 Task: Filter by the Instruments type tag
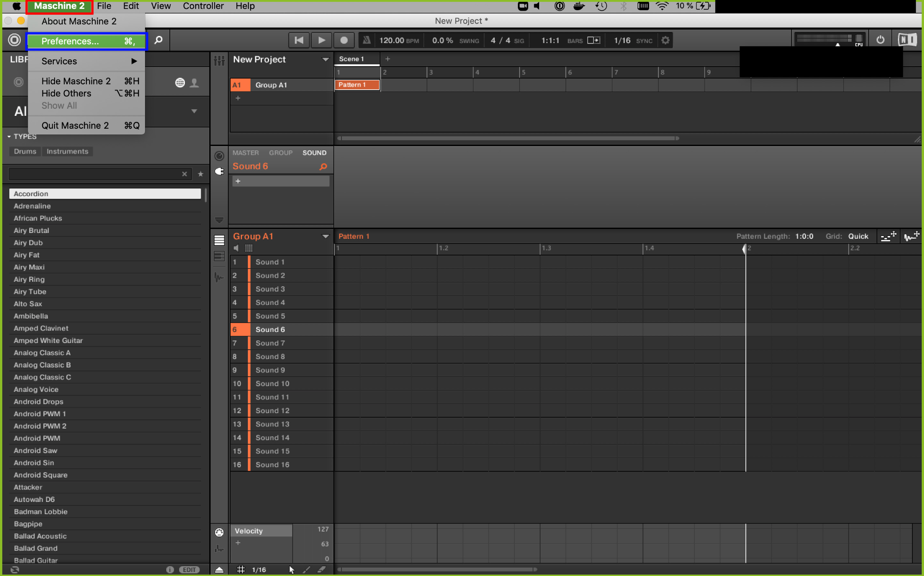tap(67, 151)
